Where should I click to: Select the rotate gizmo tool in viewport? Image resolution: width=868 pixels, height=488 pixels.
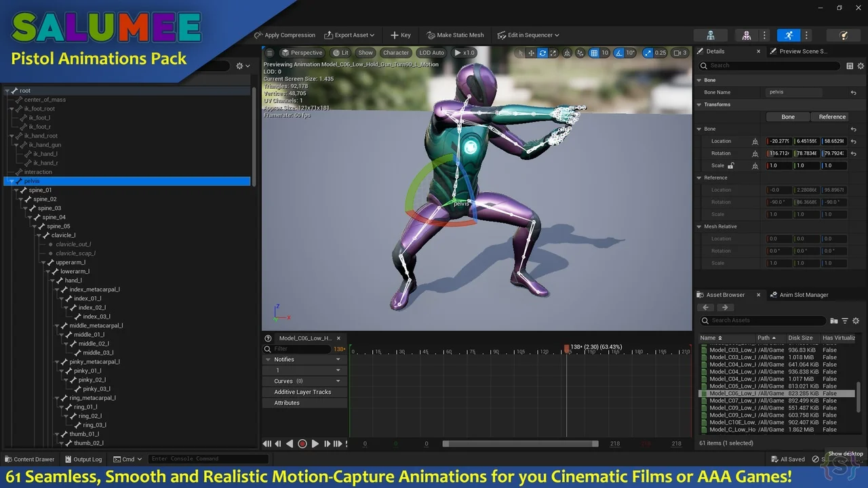[542, 53]
